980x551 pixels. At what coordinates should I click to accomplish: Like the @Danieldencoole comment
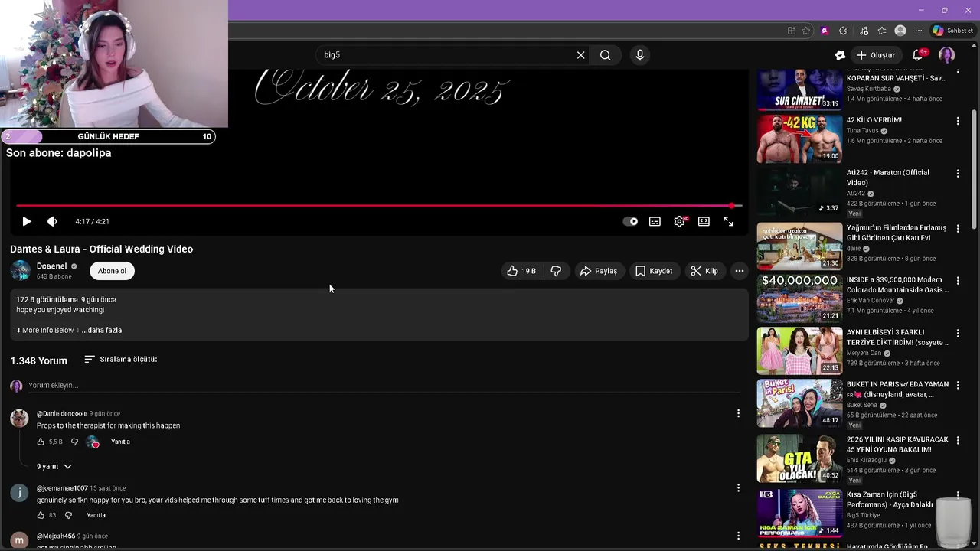[x=41, y=442]
